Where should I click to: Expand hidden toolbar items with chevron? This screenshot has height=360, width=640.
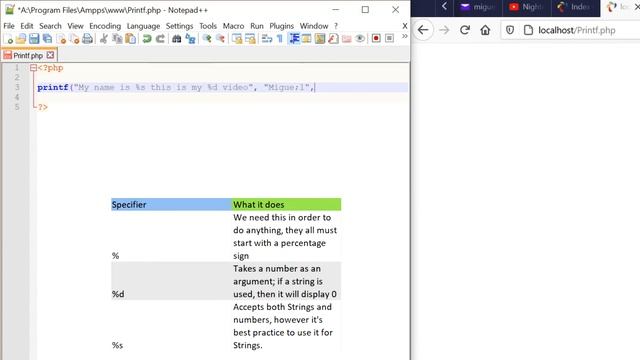pyautogui.click(x=404, y=36)
